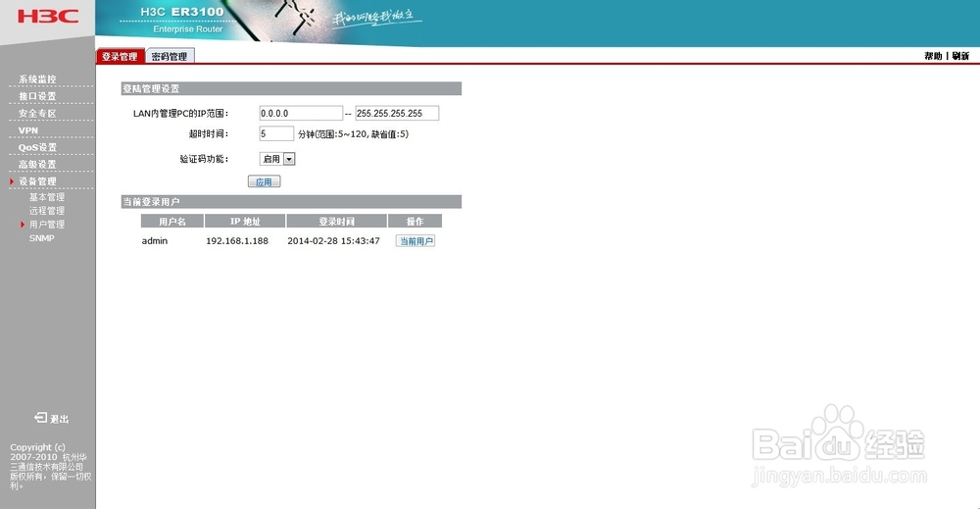Screen dimensions: 980x509
Task: Open QoS设置 in the sidebar
Action: point(37,147)
